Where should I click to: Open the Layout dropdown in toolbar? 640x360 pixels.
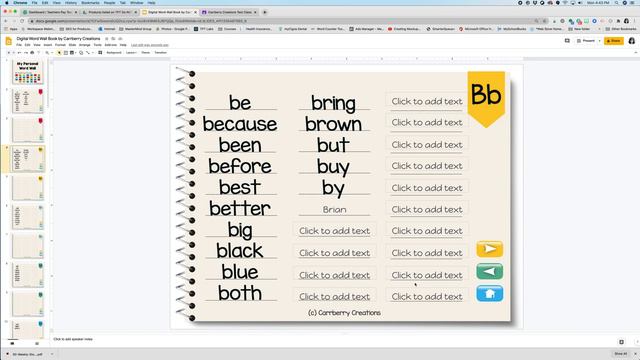coord(131,53)
